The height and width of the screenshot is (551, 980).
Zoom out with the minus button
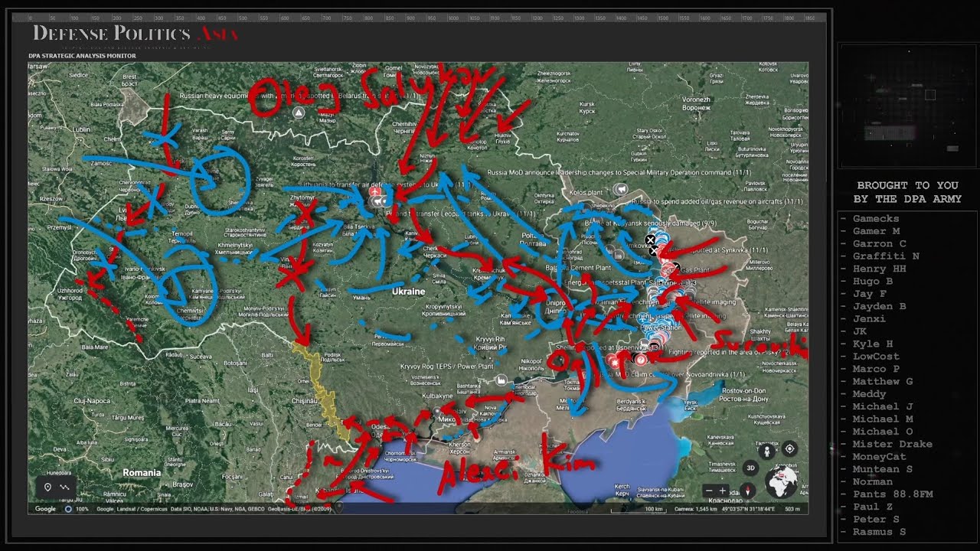pos(710,491)
